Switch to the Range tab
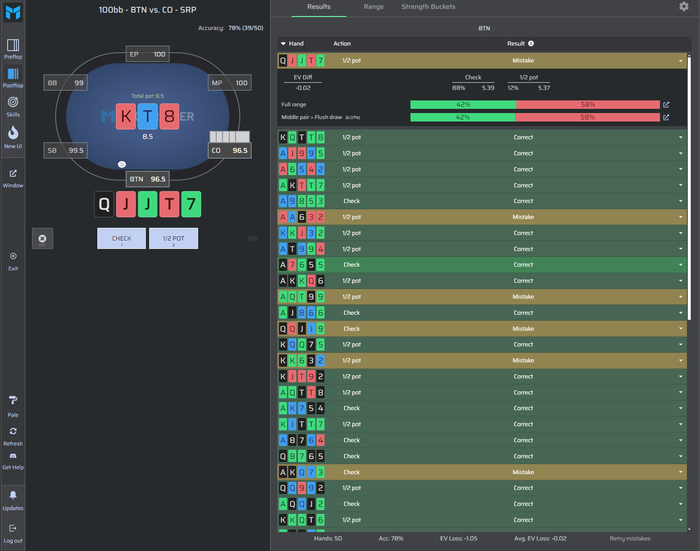 [374, 7]
